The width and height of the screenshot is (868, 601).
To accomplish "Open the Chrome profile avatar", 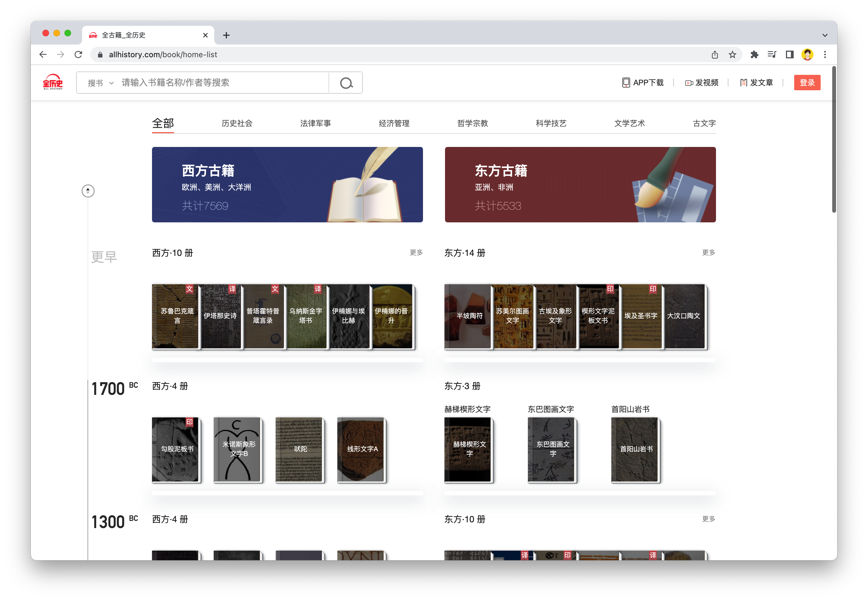I will click(807, 54).
